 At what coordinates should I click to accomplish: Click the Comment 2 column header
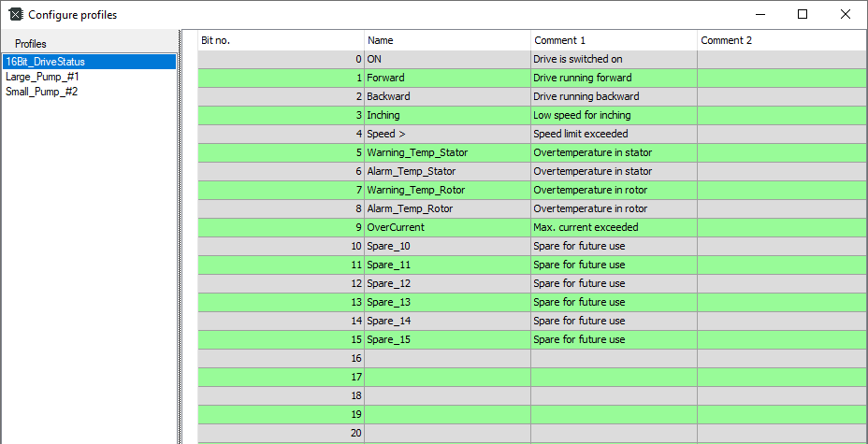pyautogui.click(x=781, y=41)
